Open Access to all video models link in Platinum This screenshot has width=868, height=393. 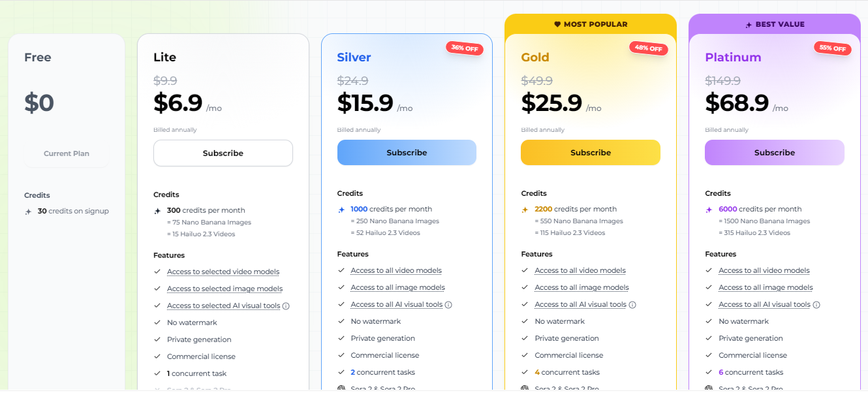pos(764,270)
